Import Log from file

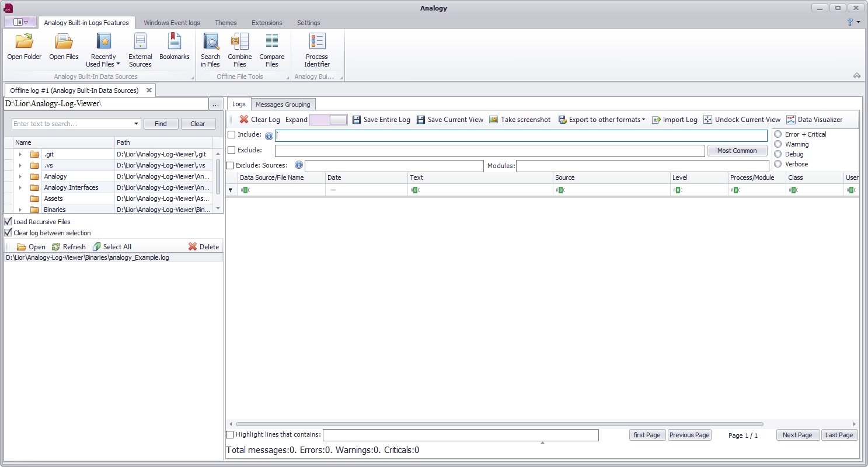(x=674, y=120)
